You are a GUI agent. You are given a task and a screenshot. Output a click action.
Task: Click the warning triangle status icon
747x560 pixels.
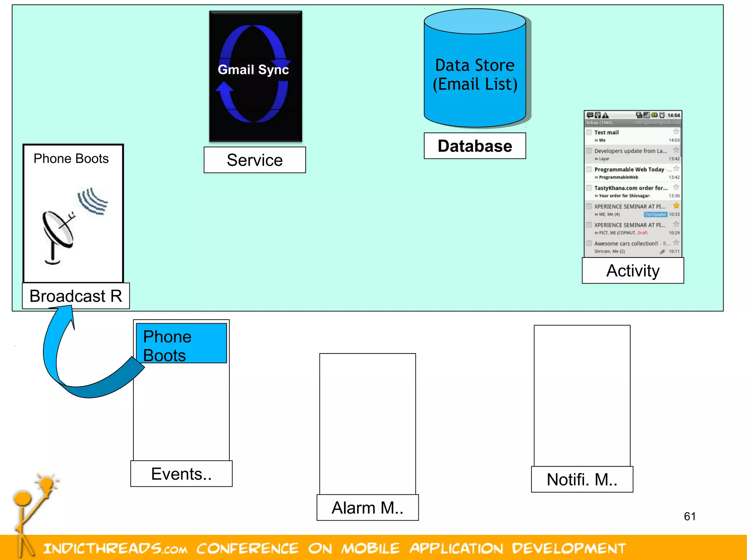(605, 115)
